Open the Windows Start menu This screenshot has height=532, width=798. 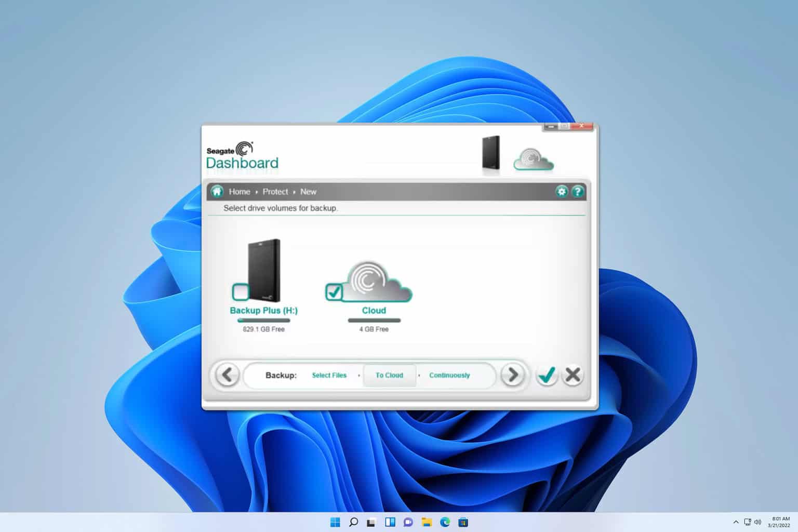pos(335,522)
